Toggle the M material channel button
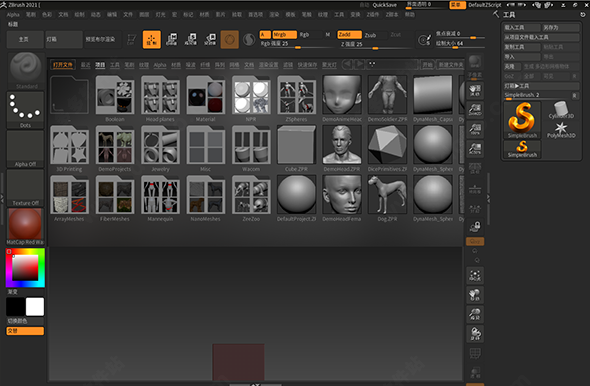Image resolution: width=590 pixels, height=386 pixels. pyautogui.click(x=327, y=35)
